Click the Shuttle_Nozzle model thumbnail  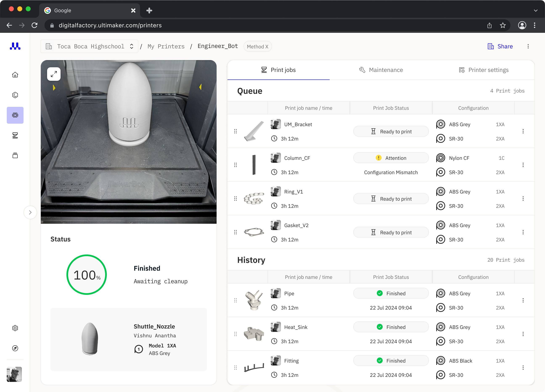(90, 339)
